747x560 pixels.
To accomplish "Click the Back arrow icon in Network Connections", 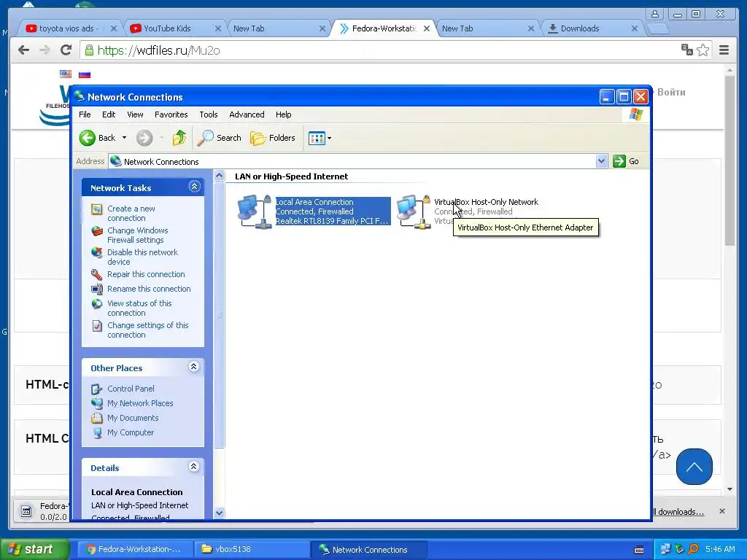I will pos(88,138).
